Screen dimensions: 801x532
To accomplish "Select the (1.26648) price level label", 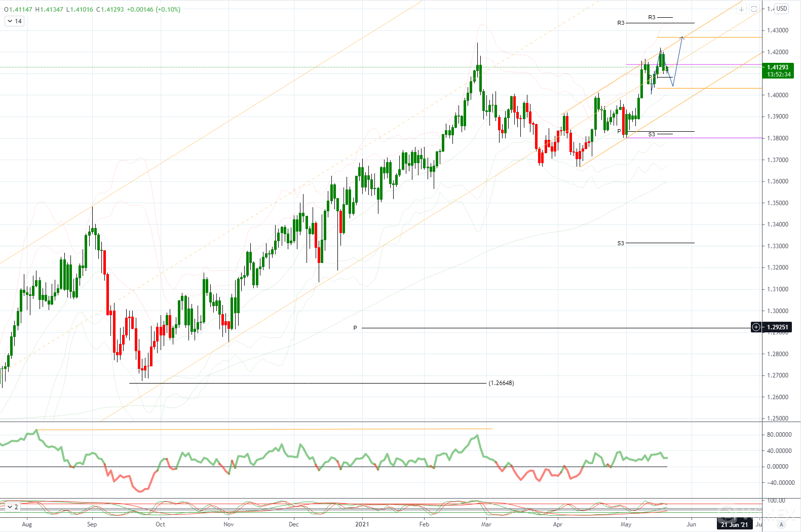I will (x=501, y=383).
